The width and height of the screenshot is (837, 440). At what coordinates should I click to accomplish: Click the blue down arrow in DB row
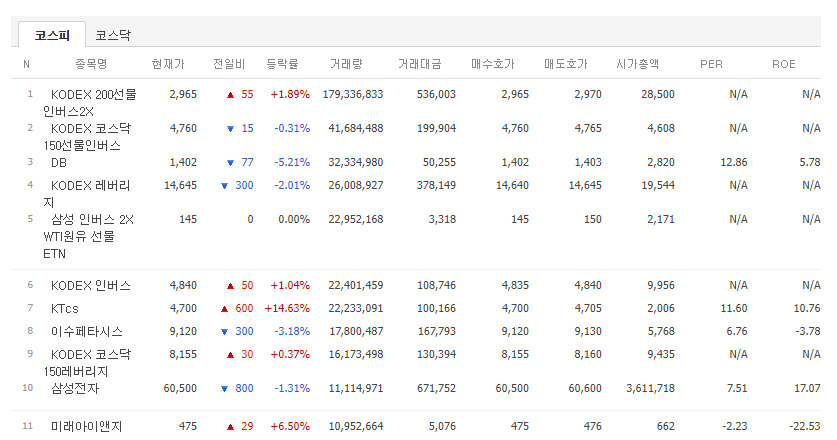pos(231,163)
